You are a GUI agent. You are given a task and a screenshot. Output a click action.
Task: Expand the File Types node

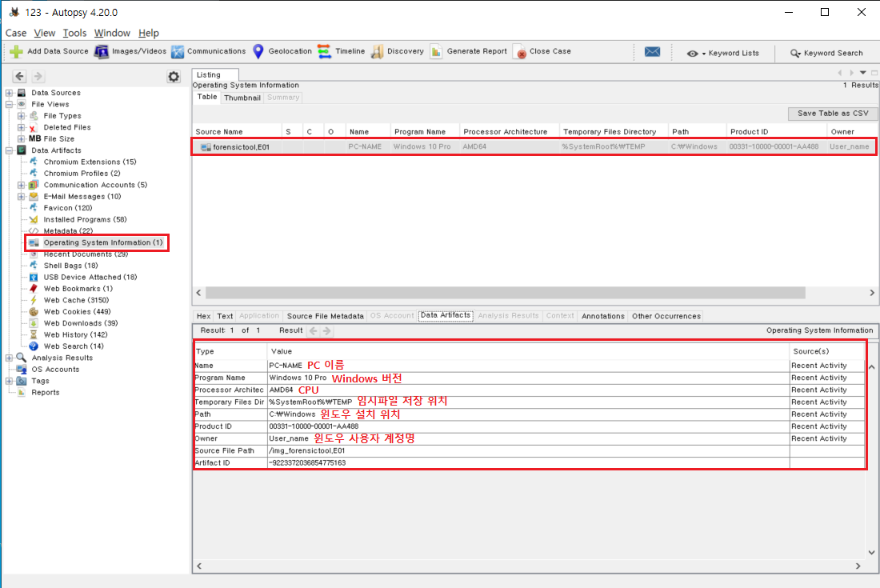(22, 115)
